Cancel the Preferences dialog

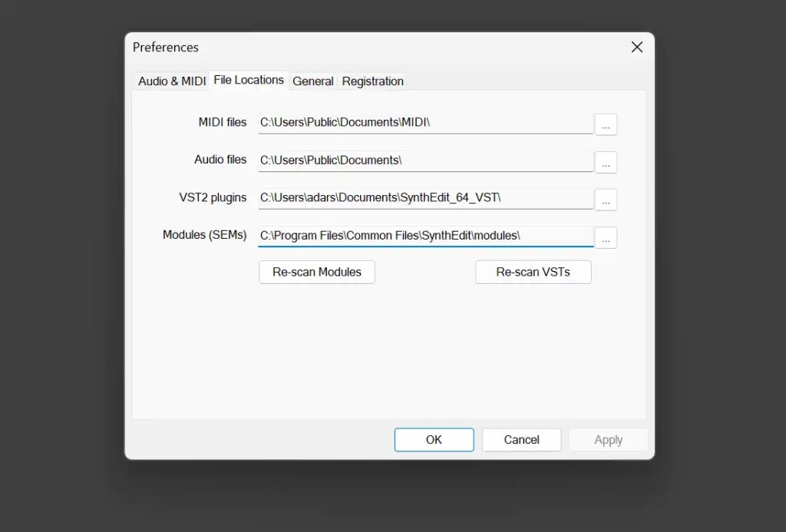pyautogui.click(x=522, y=440)
